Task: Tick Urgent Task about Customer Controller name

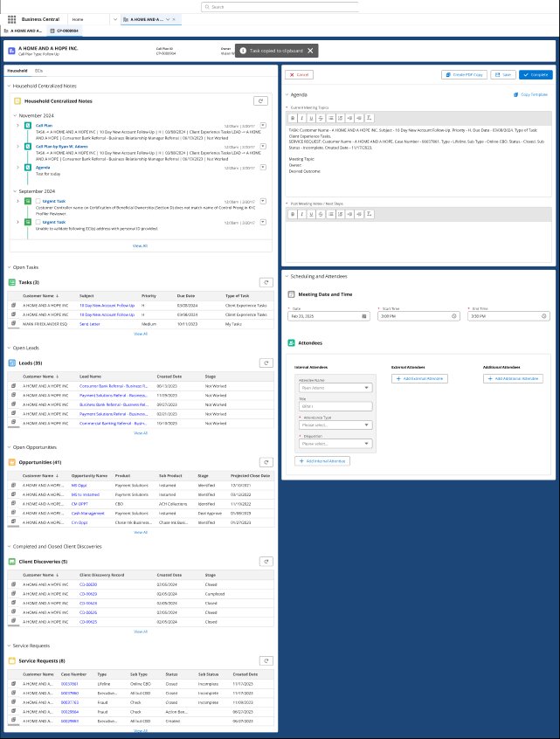Action: coord(38,201)
